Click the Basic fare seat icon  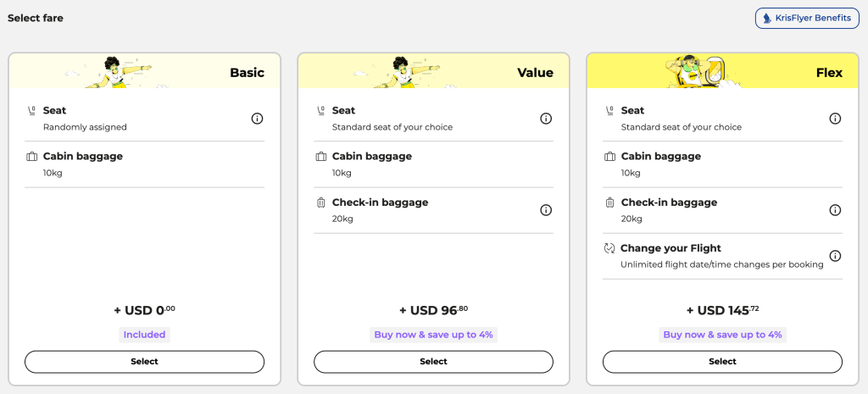(32, 110)
